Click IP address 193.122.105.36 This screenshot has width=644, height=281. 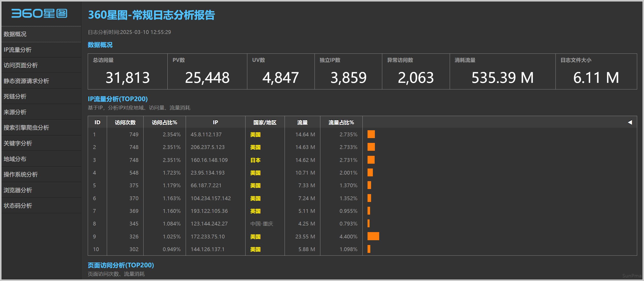(209, 211)
